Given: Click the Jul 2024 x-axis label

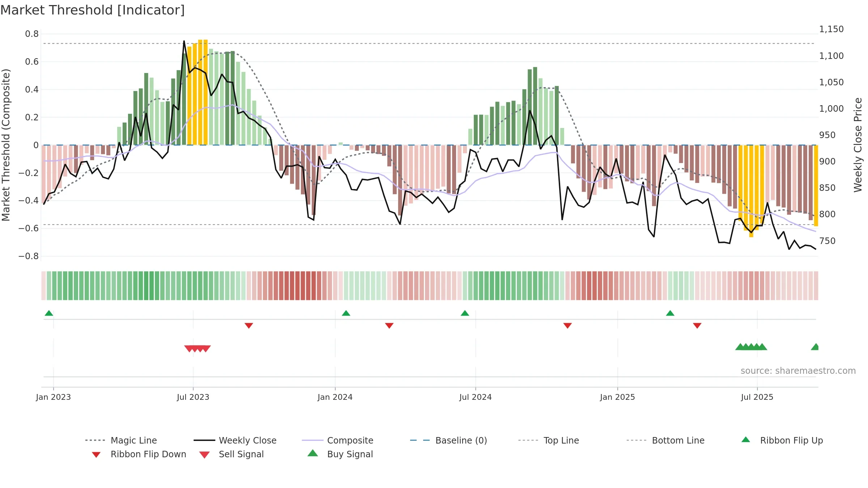Looking at the screenshot, I should pyautogui.click(x=476, y=397).
